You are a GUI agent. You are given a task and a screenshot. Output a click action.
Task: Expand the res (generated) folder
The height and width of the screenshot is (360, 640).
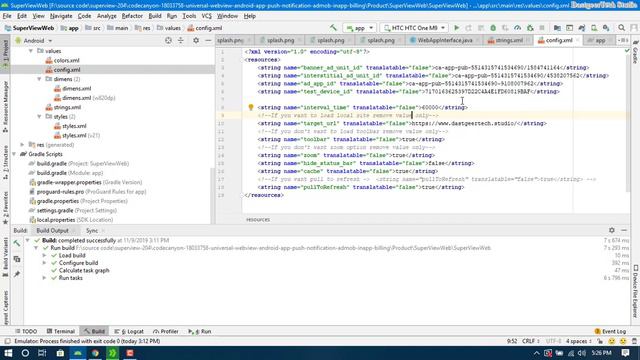click(22, 145)
